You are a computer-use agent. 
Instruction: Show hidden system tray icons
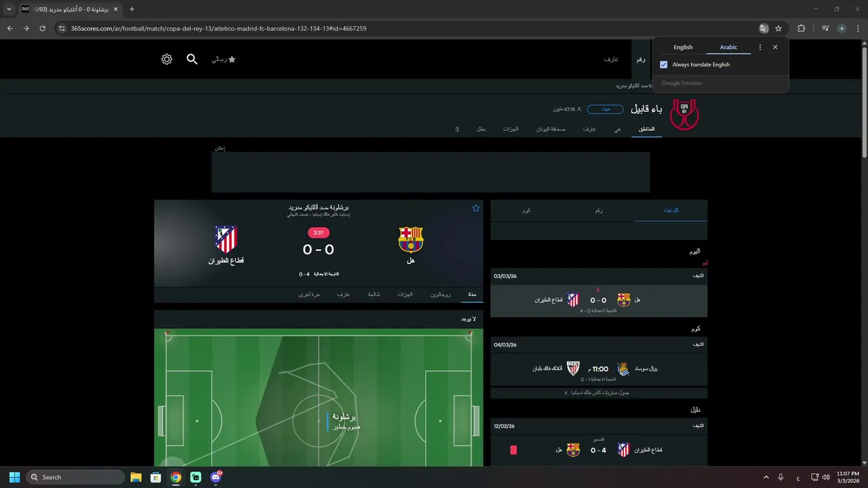pos(766,477)
